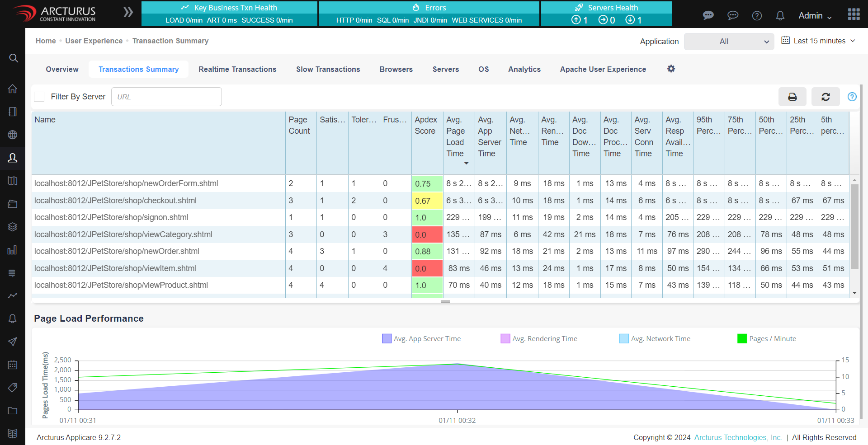Select the Home icon in the sidebar

[x=13, y=89]
